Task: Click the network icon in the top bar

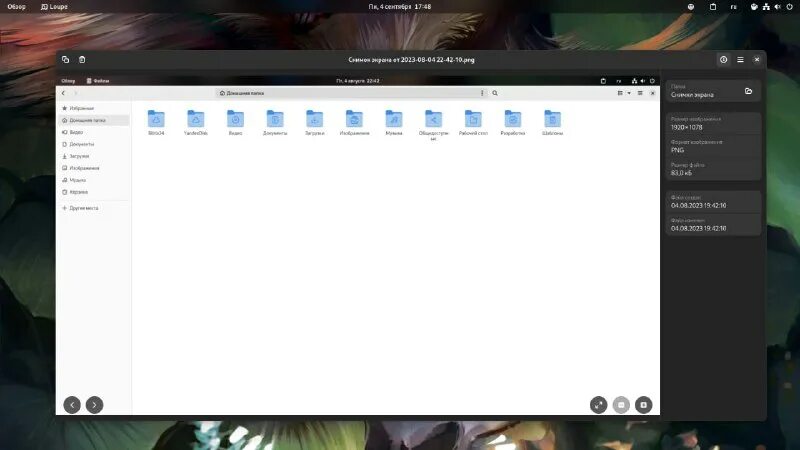Action: pyautogui.click(x=766, y=7)
